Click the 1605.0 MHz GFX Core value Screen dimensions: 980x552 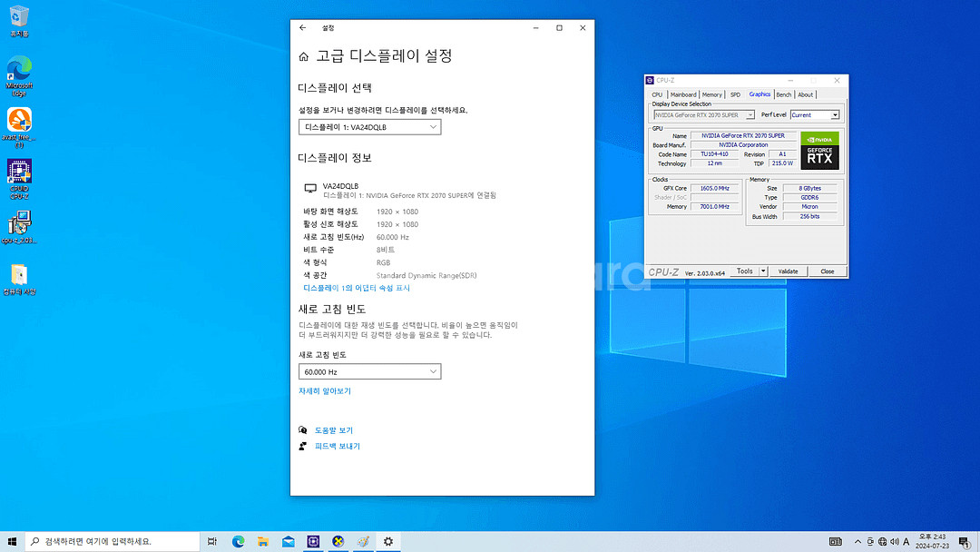click(714, 188)
